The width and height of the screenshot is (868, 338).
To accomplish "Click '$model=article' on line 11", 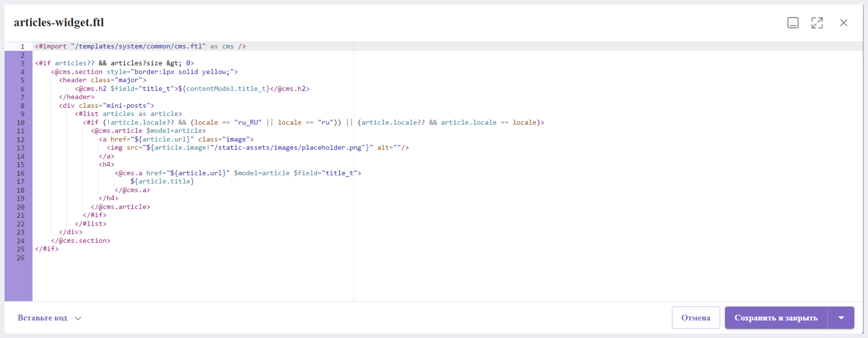I will pos(174,131).
